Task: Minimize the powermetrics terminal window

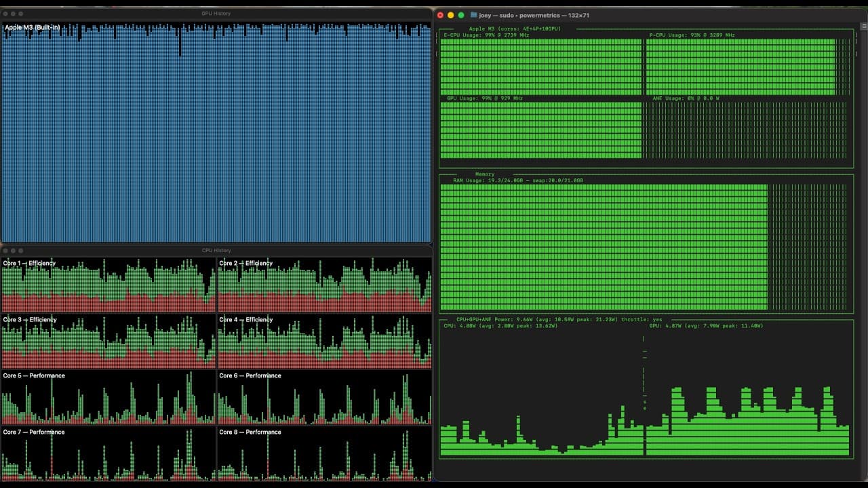Action: click(x=451, y=15)
